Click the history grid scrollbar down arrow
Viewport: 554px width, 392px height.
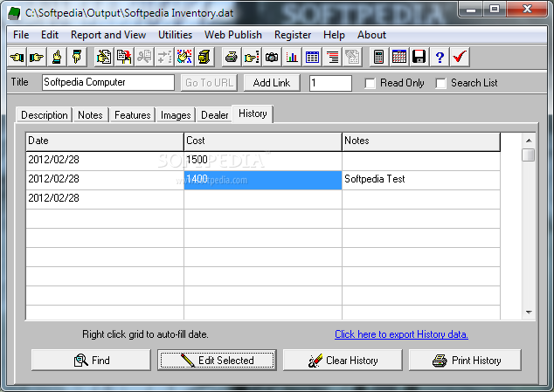pyautogui.click(x=529, y=313)
